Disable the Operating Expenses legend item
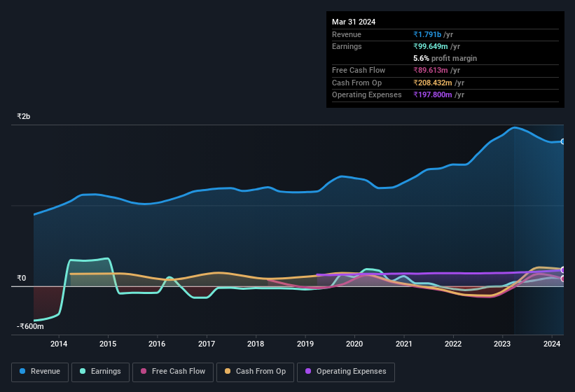The image size is (575, 392). [x=345, y=372]
